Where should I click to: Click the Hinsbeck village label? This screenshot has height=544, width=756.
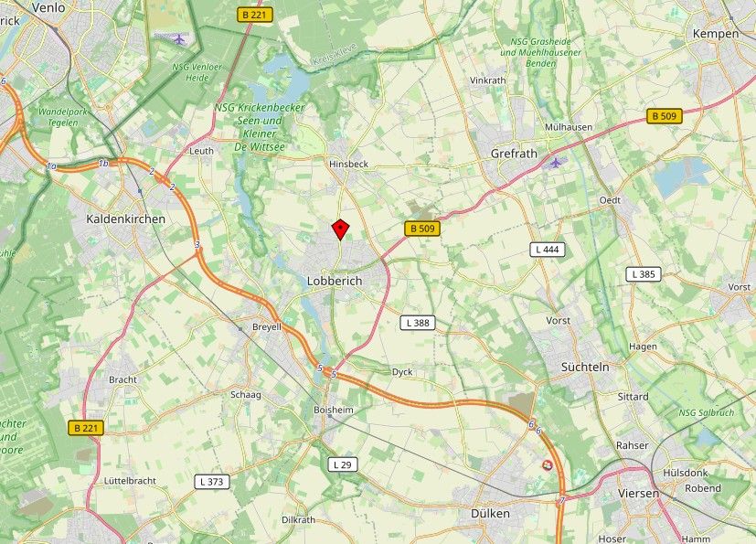click(348, 165)
